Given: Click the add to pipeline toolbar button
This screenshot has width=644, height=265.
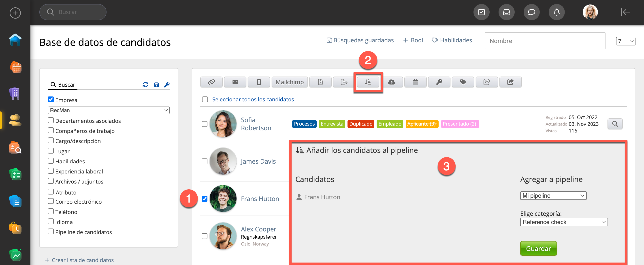Looking at the screenshot, I should pos(368,82).
